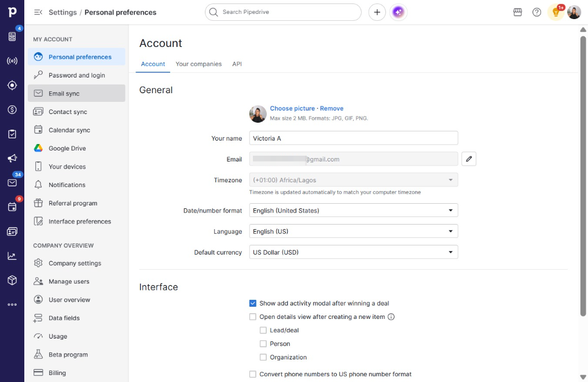Open Data fields settings

point(76,318)
